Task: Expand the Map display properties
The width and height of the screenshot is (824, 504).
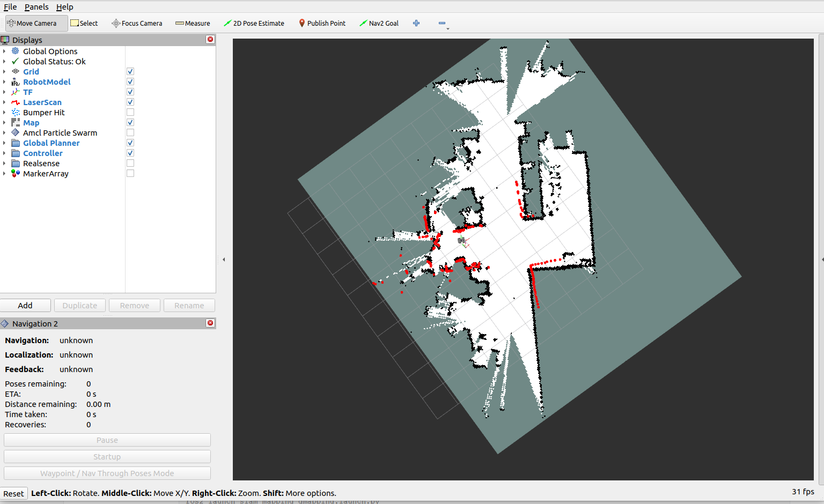Action: tap(4, 123)
